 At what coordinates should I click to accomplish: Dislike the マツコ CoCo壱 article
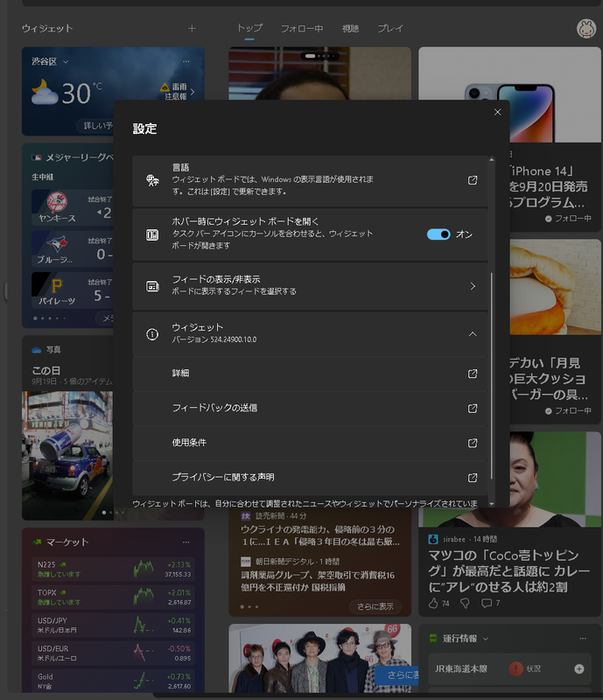(465, 604)
